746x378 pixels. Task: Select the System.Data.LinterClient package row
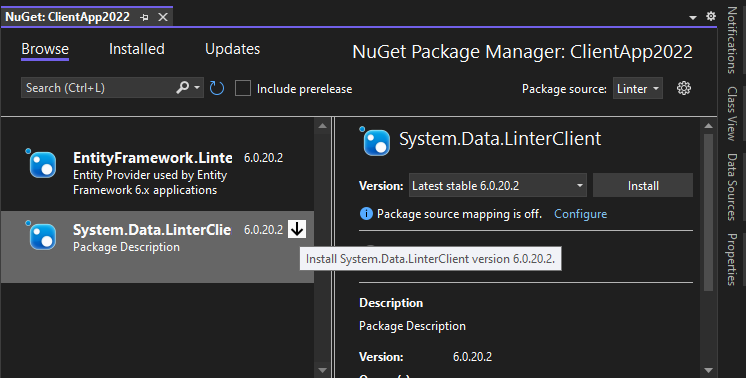pos(157,247)
